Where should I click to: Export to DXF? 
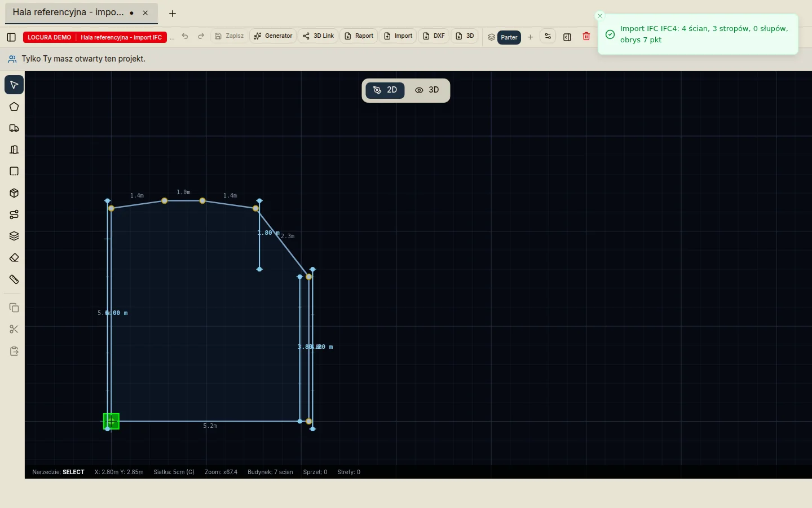434,36
